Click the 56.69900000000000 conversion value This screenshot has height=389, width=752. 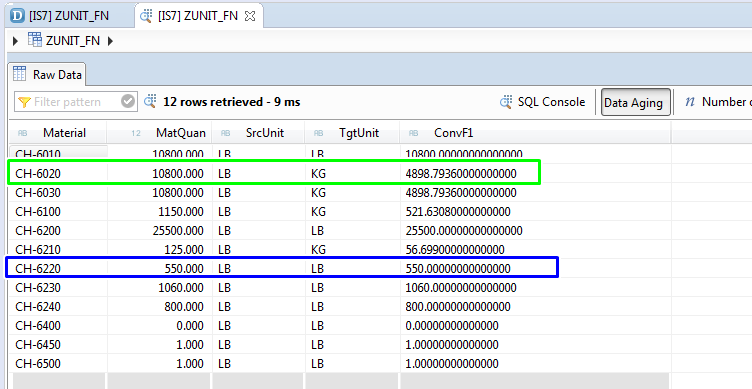coord(455,249)
